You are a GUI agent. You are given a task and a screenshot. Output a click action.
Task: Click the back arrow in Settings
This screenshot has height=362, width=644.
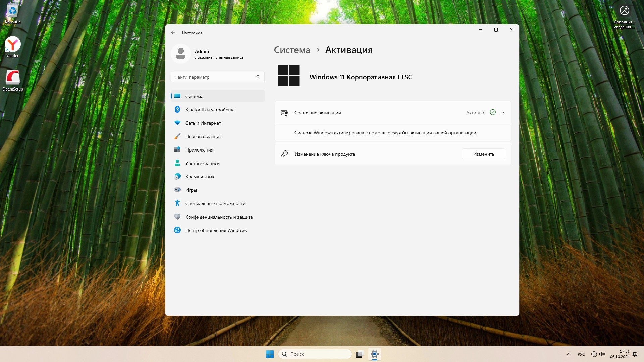[x=173, y=33]
